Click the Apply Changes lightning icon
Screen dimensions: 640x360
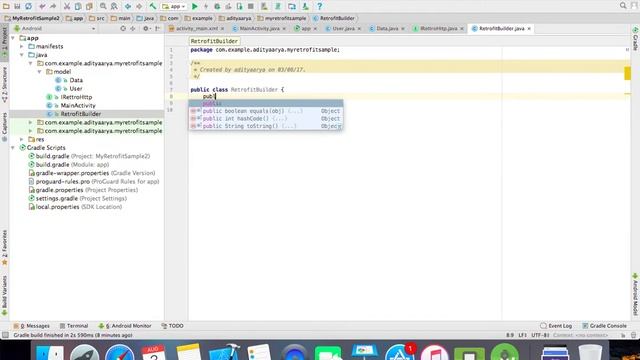[206, 6]
